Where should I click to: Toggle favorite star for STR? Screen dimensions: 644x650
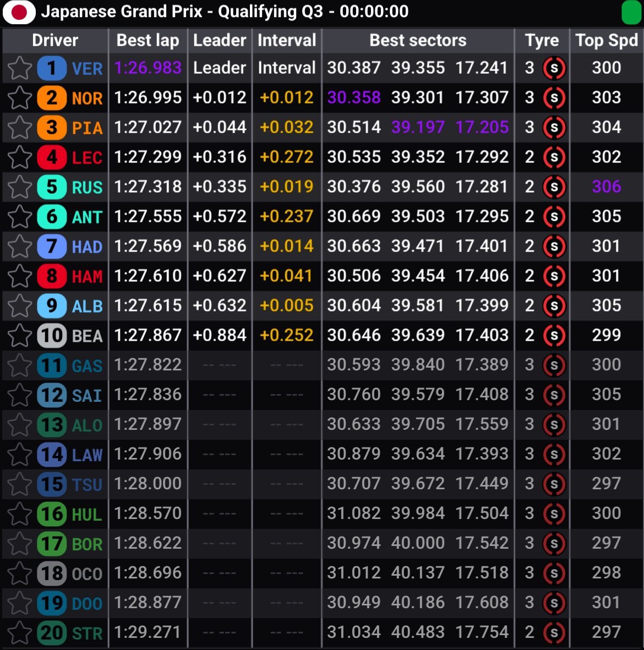pyautogui.click(x=20, y=633)
